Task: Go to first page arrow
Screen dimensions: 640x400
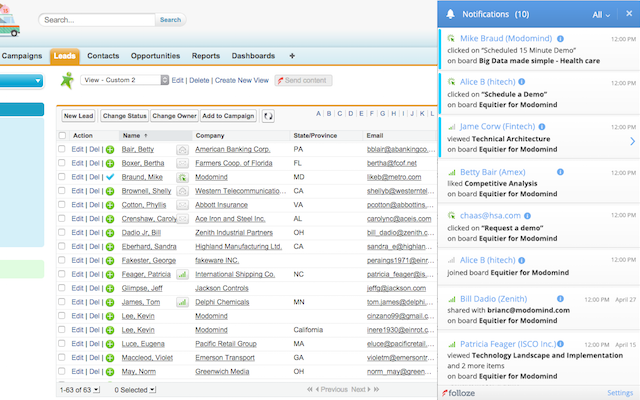Action: point(310,389)
